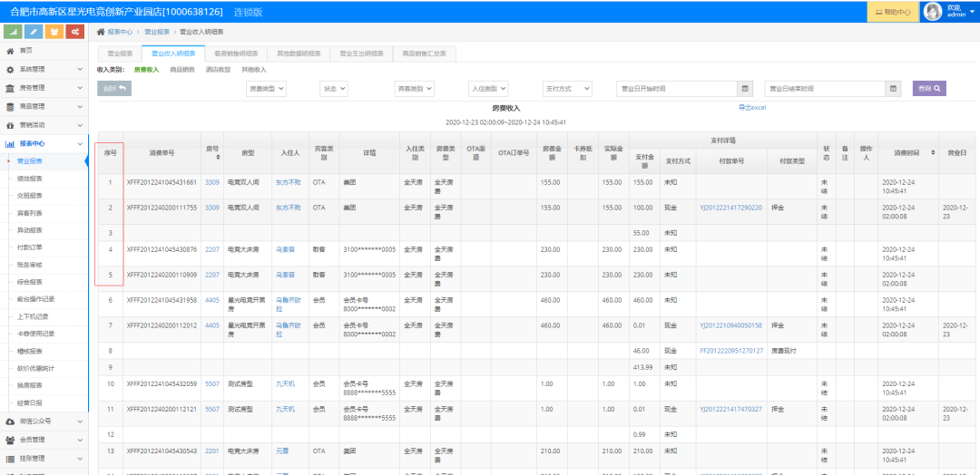980x475 pixels.
Task: Click the database icon beside 商品管理
Action: click(x=10, y=106)
